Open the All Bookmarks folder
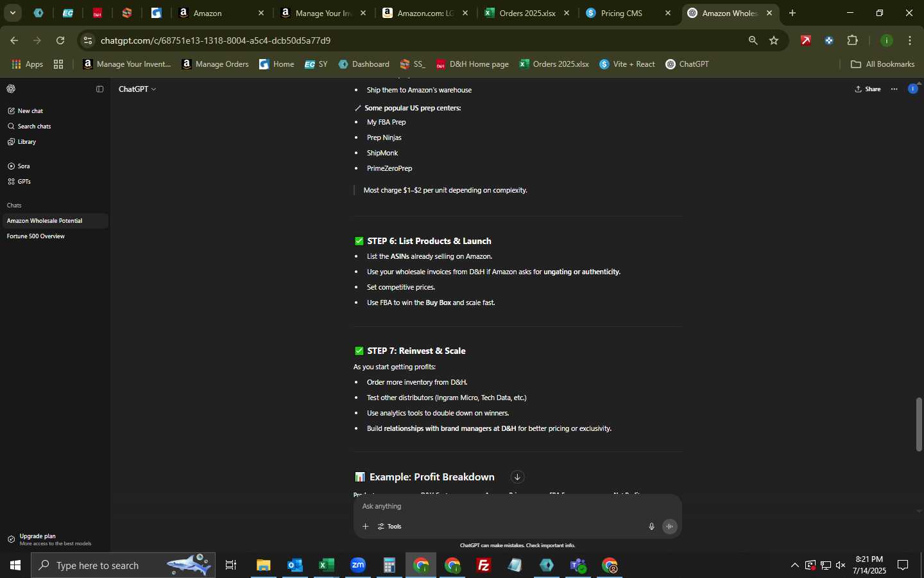 click(882, 64)
